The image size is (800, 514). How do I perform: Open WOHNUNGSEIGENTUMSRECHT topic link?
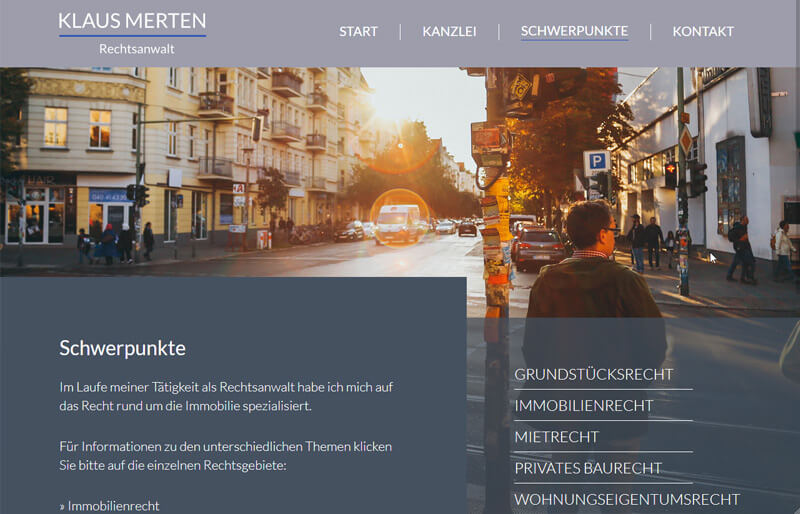tap(627, 499)
